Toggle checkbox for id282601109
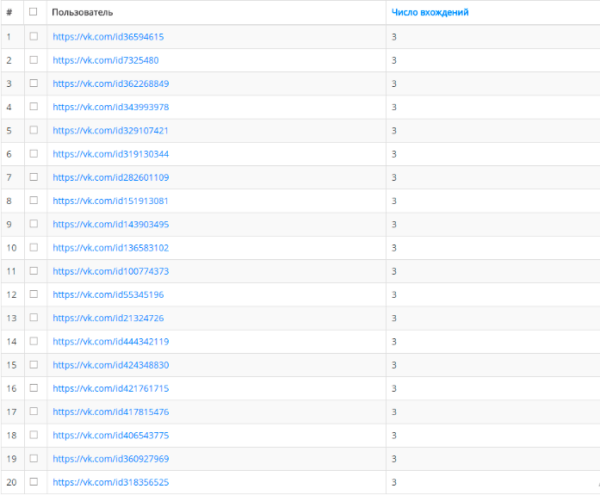 coord(34,177)
